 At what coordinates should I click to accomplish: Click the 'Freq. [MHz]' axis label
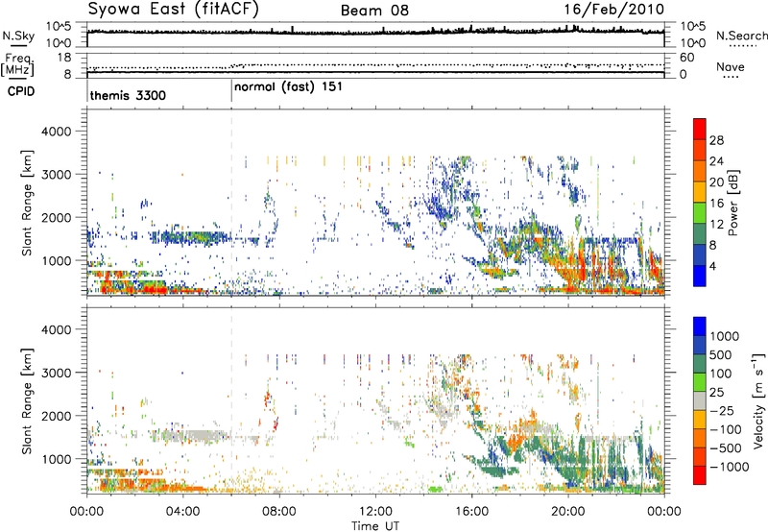coord(17,65)
